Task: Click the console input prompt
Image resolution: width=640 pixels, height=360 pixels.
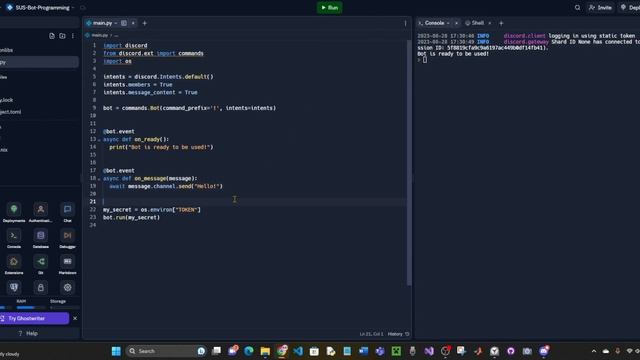Action: click(424, 60)
